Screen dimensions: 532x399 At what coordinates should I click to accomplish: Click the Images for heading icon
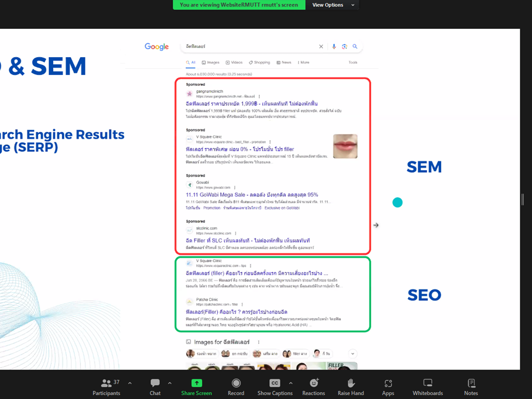(x=188, y=342)
